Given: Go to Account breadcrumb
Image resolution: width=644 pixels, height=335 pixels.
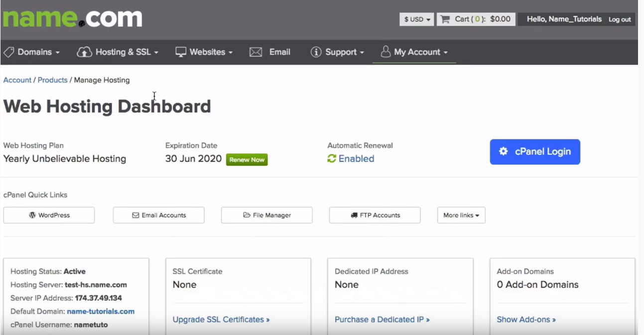Looking at the screenshot, I should pos(17,80).
